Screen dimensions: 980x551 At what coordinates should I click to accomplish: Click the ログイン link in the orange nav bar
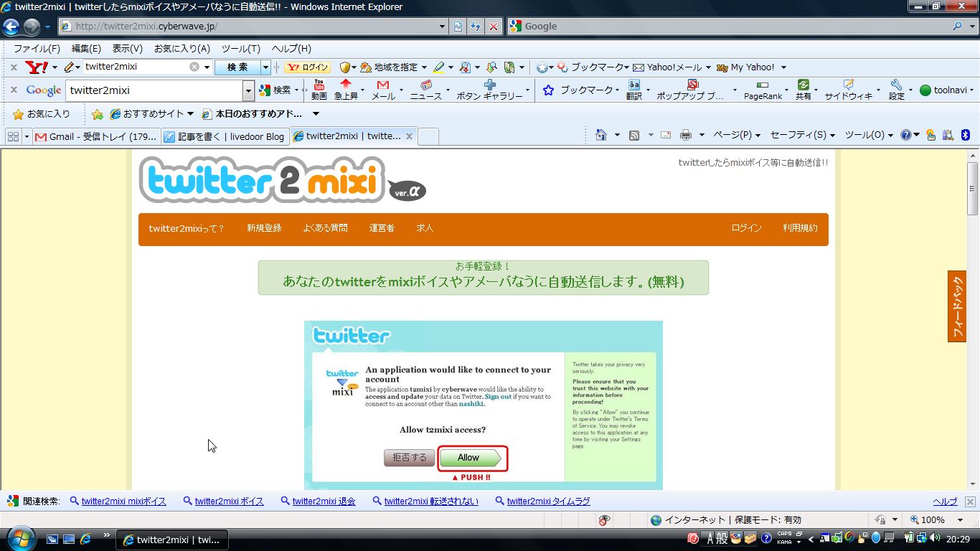point(746,228)
